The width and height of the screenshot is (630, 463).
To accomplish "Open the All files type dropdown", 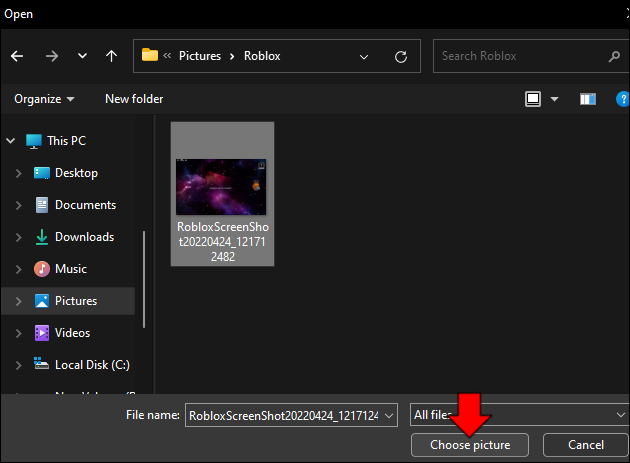I will pyautogui.click(x=520, y=415).
